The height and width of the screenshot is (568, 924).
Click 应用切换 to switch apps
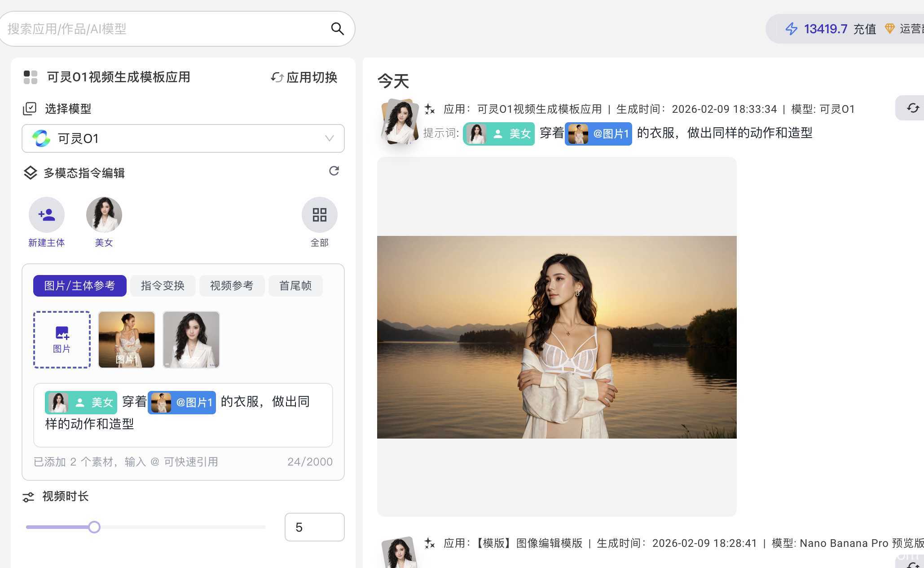(x=304, y=77)
